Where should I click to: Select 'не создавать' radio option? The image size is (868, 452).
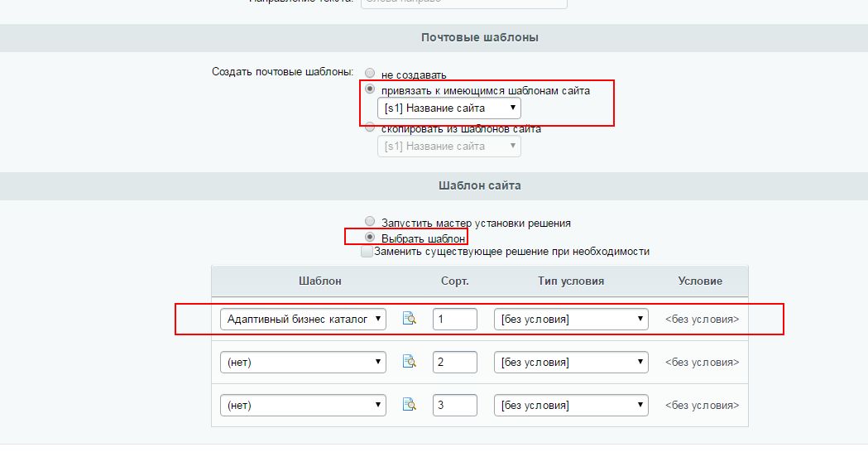pyautogui.click(x=370, y=74)
